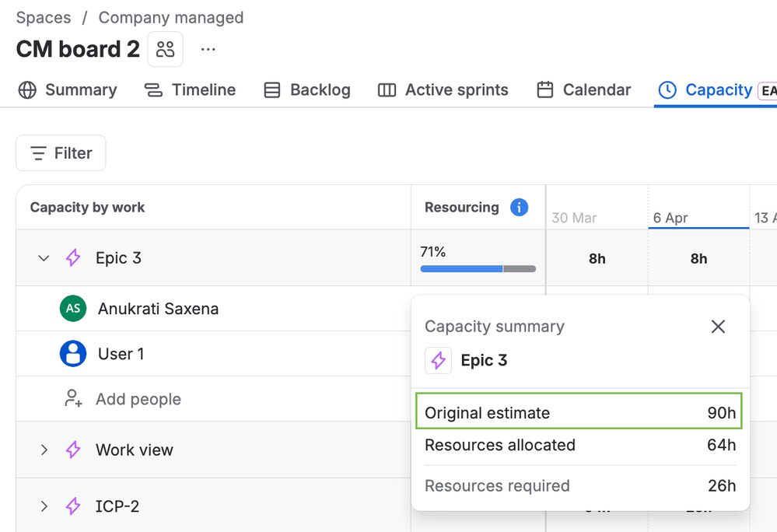Image resolution: width=777 pixels, height=532 pixels.
Task: Close the Capacity summary popup
Action: click(718, 327)
